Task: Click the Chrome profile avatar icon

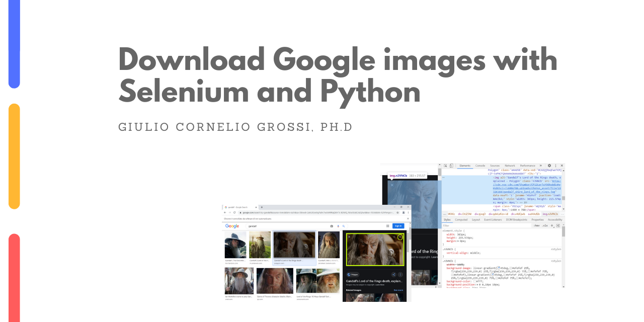Action: coord(404,212)
